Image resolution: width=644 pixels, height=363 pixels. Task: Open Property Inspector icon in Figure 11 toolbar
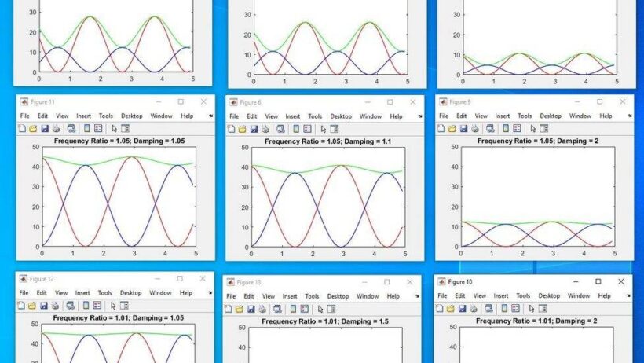[x=125, y=128]
